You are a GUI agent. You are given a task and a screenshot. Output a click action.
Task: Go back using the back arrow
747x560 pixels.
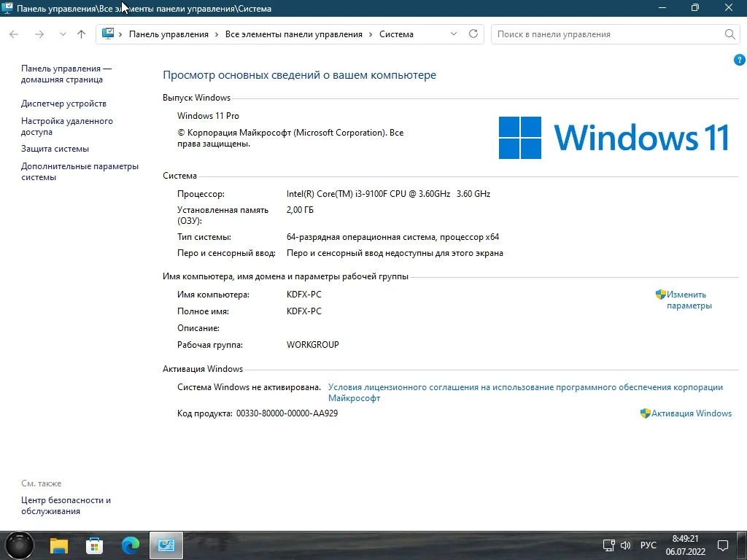pyautogui.click(x=14, y=34)
